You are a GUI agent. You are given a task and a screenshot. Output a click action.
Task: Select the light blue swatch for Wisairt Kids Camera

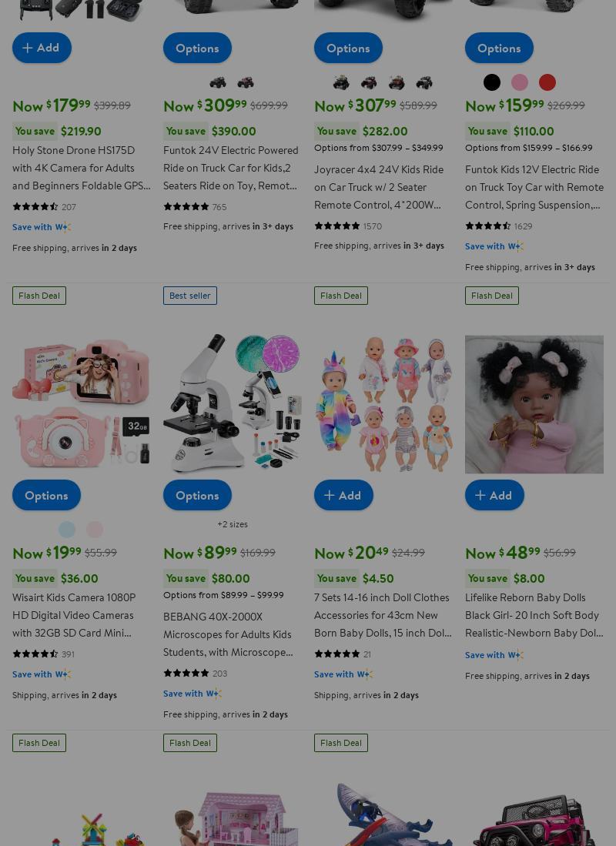(67, 530)
